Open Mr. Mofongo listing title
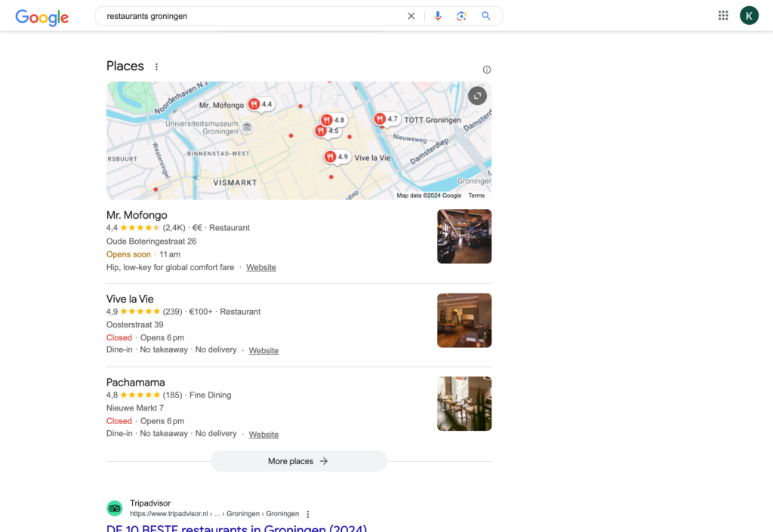The width and height of the screenshot is (773, 532). pos(137,215)
